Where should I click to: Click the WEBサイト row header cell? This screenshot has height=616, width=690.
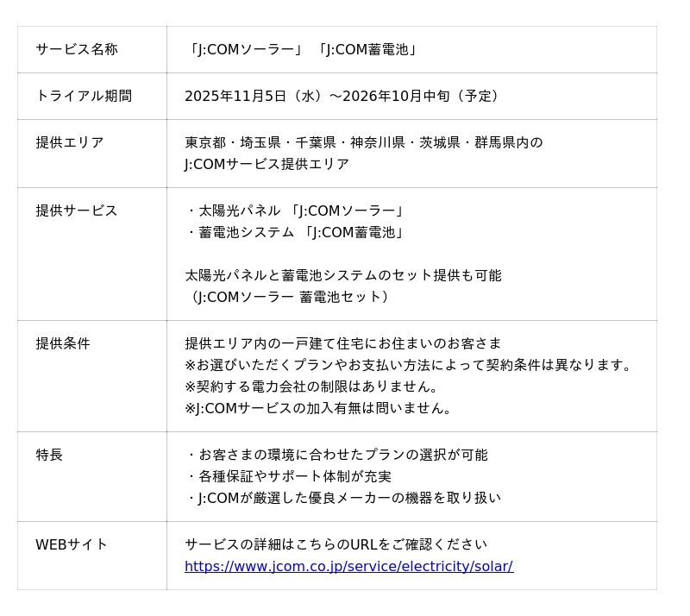pos(72,545)
